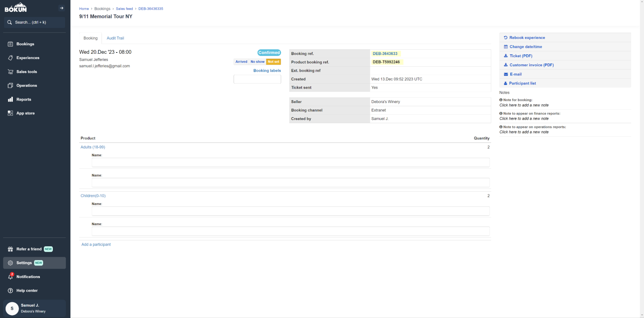The height and width of the screenshot is (318, 644).
Task: Click Rebook experience action
Action: click(x=527, y=38)
